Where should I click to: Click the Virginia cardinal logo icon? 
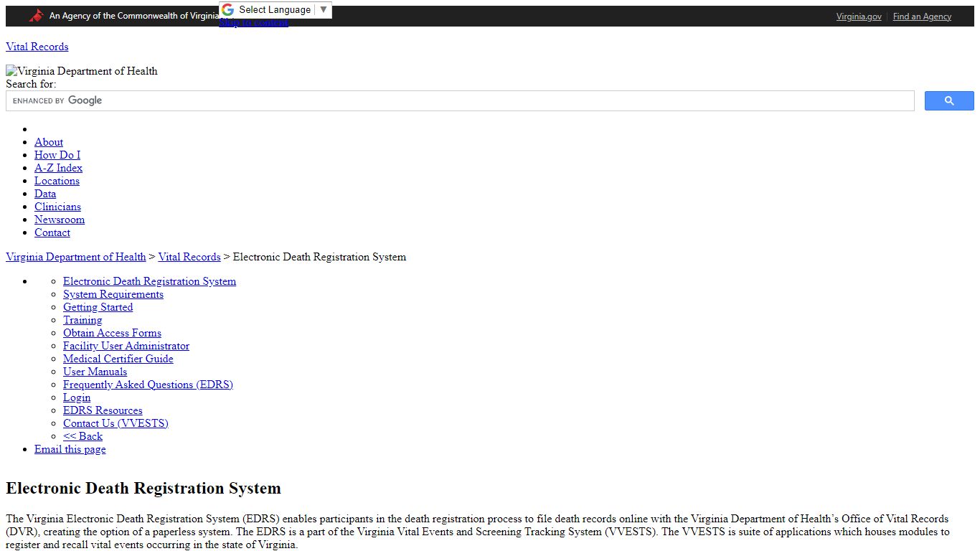[x=37, y=16]
